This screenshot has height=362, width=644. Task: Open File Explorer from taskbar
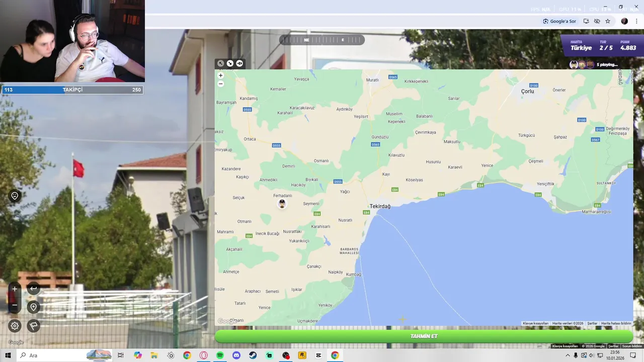(154, 355)
